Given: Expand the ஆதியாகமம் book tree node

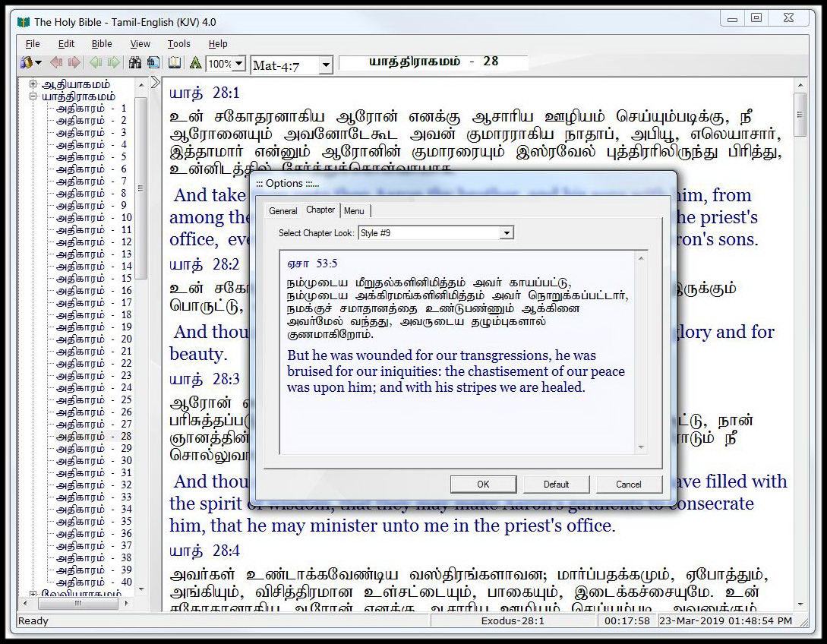Looking at the screenshot, I should click(33, 84).
